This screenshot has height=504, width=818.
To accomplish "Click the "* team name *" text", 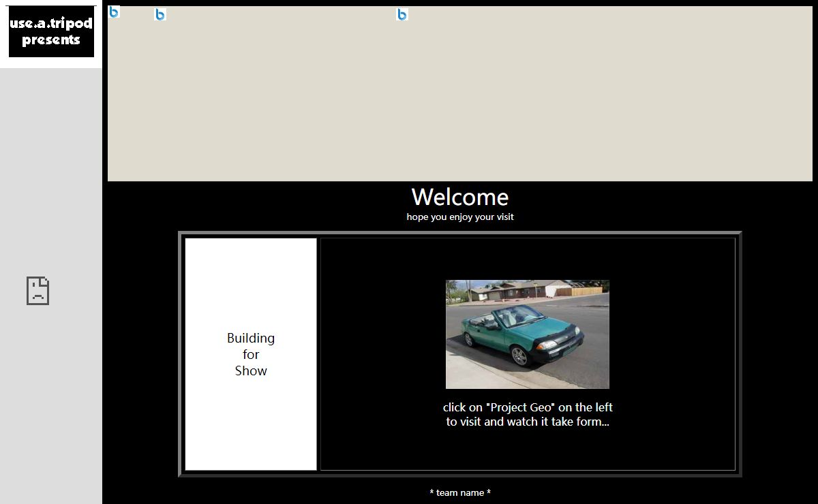I will tap(460, 492).
